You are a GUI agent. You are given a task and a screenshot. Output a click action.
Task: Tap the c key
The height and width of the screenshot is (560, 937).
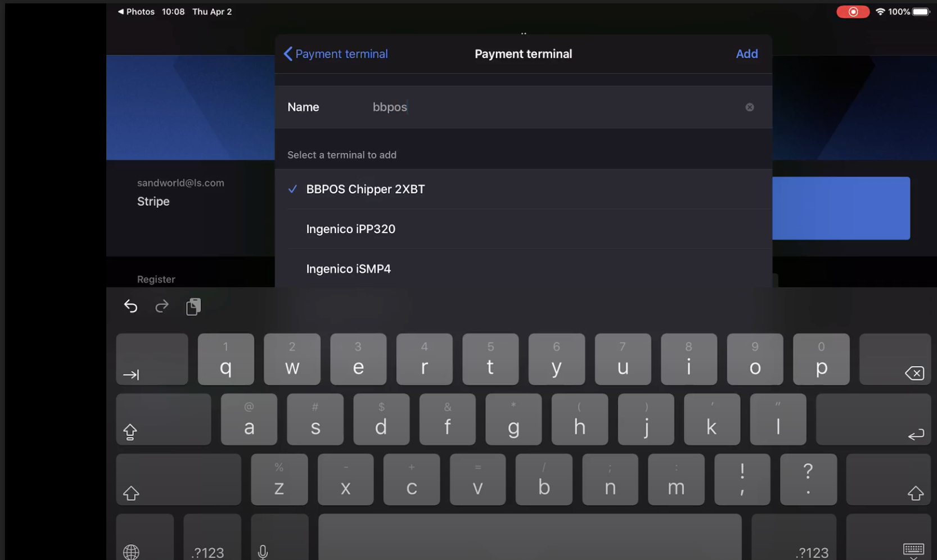(x=412, y=480)
